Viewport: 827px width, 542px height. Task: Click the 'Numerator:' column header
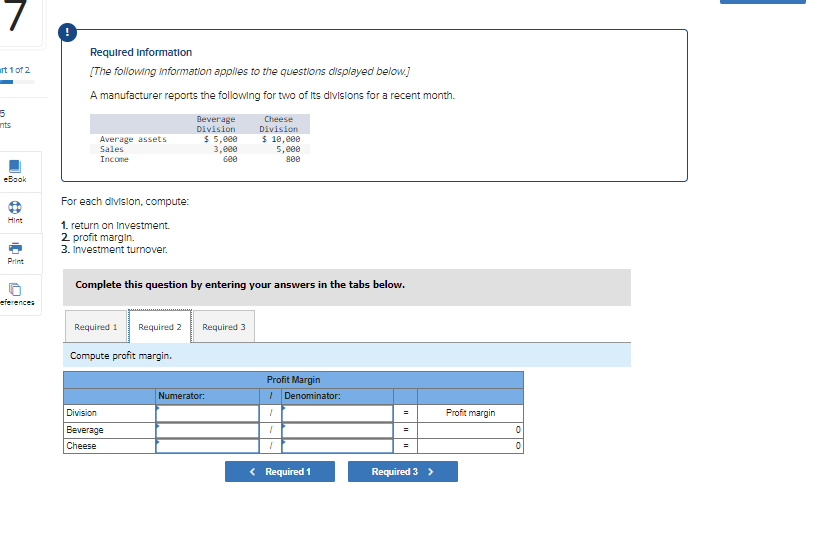[181, 396]
